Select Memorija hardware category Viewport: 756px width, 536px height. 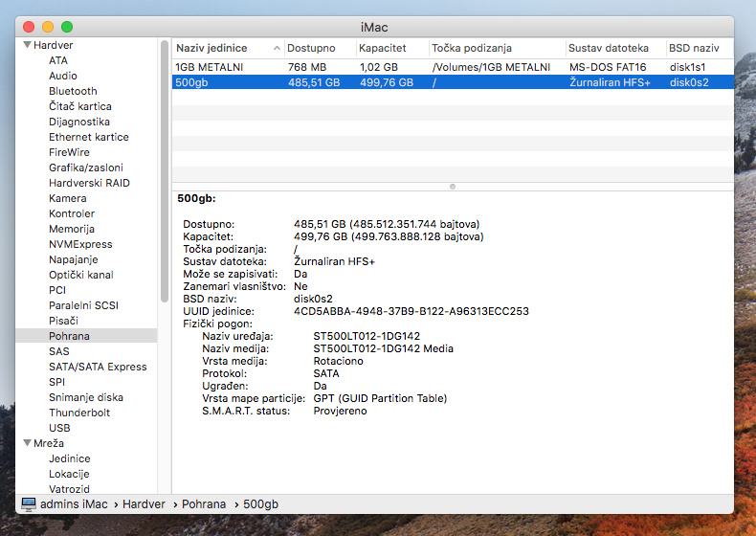(72, 229)
